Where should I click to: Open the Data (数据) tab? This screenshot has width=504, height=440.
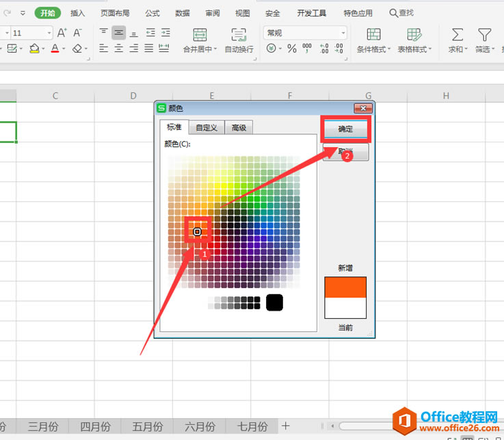pos(183,13)
